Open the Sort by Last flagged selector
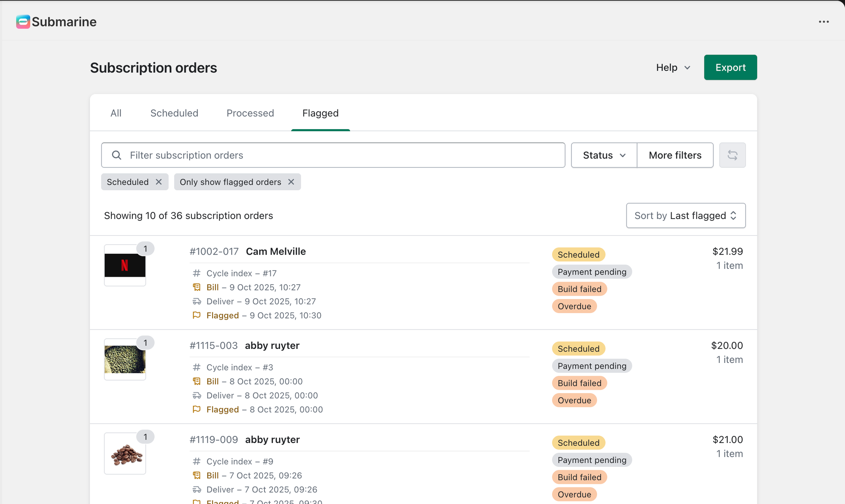Viewport: 845px width, 504px height. coord(685,215)
